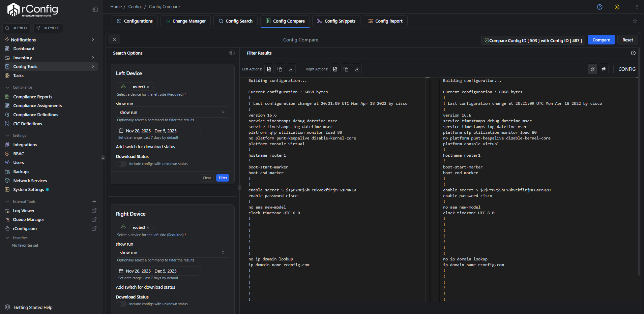Download the left config

(x=291, y=69)
